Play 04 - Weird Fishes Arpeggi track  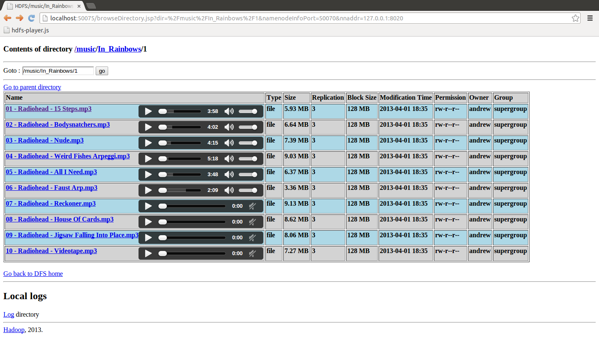click(148, 159)
